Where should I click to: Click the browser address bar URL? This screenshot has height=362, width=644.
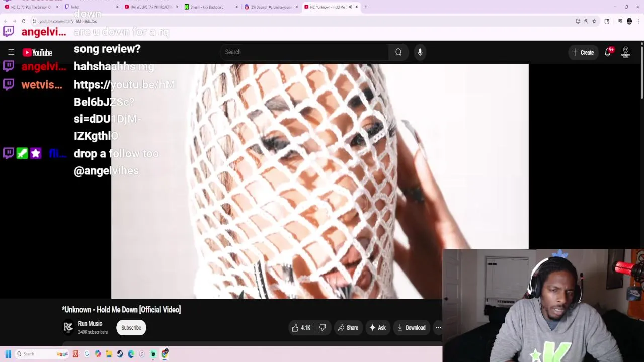pos(68,21)
